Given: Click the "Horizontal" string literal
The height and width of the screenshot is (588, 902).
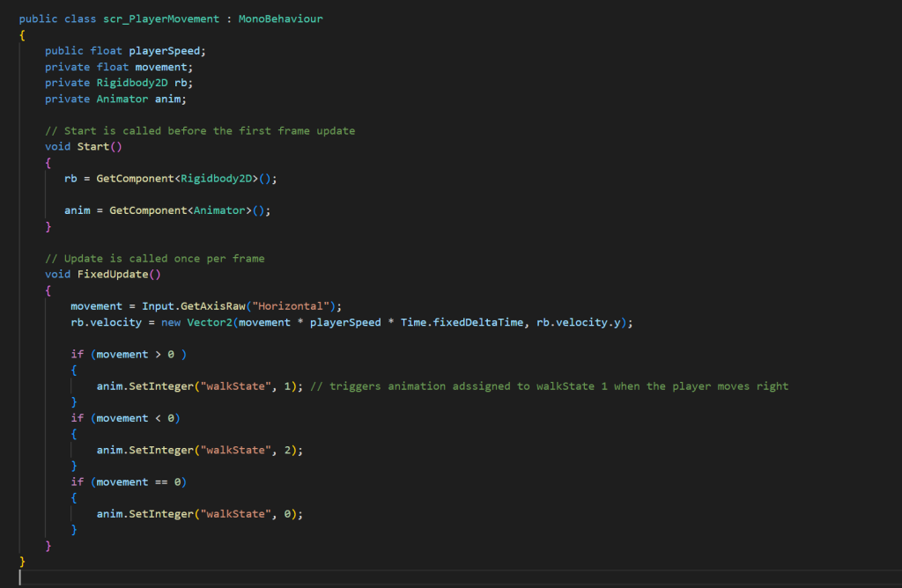Looking at the screenshot, I should pyautogui.click(x=292, y=306).
